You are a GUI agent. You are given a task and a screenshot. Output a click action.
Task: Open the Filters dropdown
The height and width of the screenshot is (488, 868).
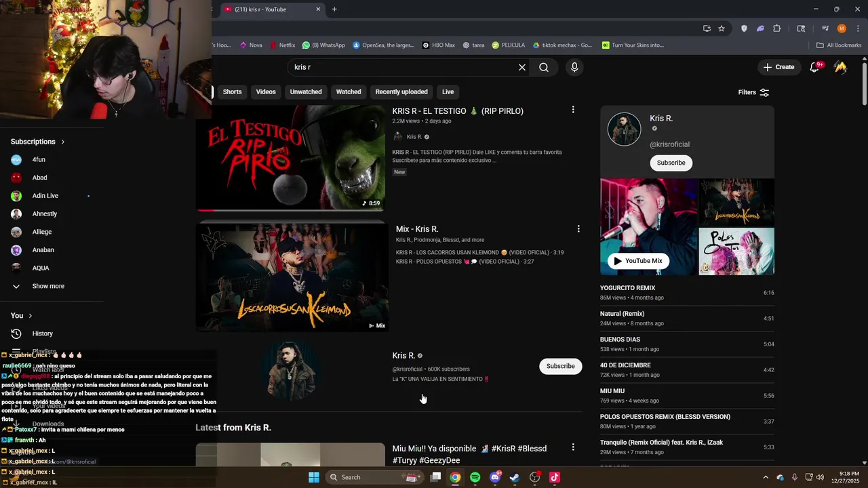753,92
